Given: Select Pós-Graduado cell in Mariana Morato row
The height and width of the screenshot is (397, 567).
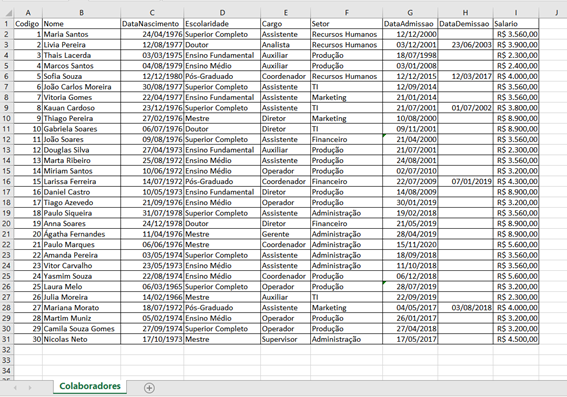Looking at the screenshot, I should pos(222,308).
